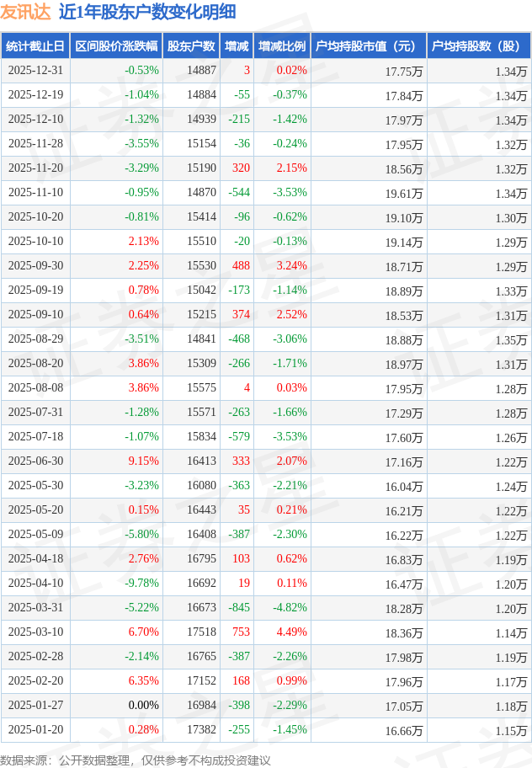
Task: Select the 股东户数 column header
Action: point(190,46)
